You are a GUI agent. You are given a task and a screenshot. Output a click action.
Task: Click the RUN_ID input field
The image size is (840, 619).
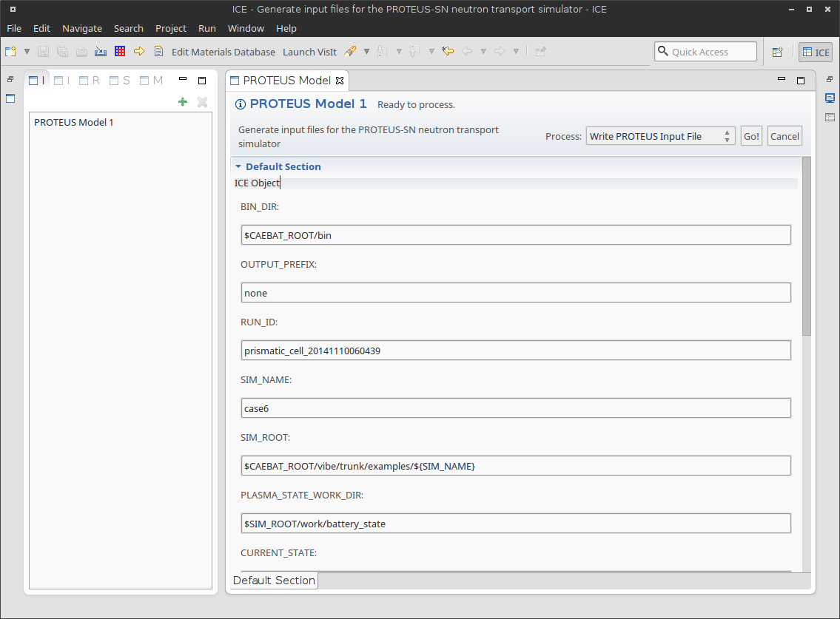coord(516,351)
